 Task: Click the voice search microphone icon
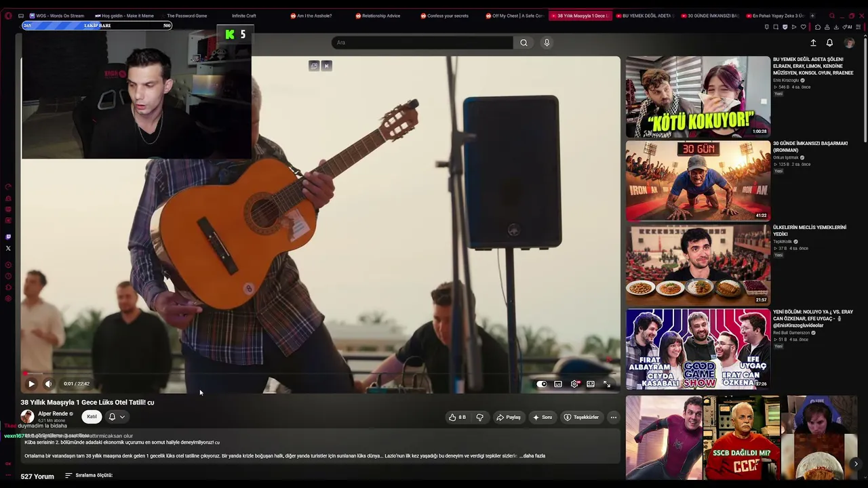tap(547, 43)
